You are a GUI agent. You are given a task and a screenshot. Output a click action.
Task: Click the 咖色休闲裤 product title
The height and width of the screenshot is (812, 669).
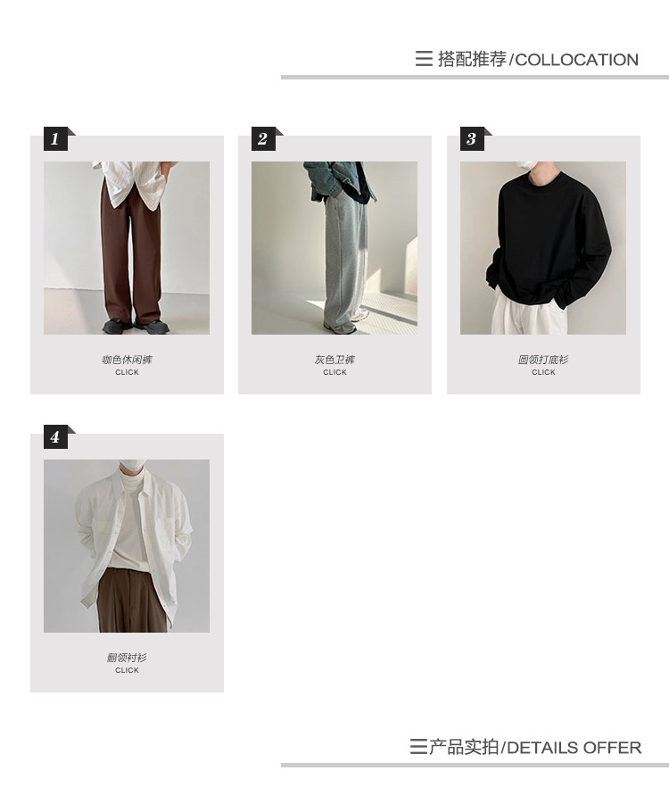tap(127, 360)
